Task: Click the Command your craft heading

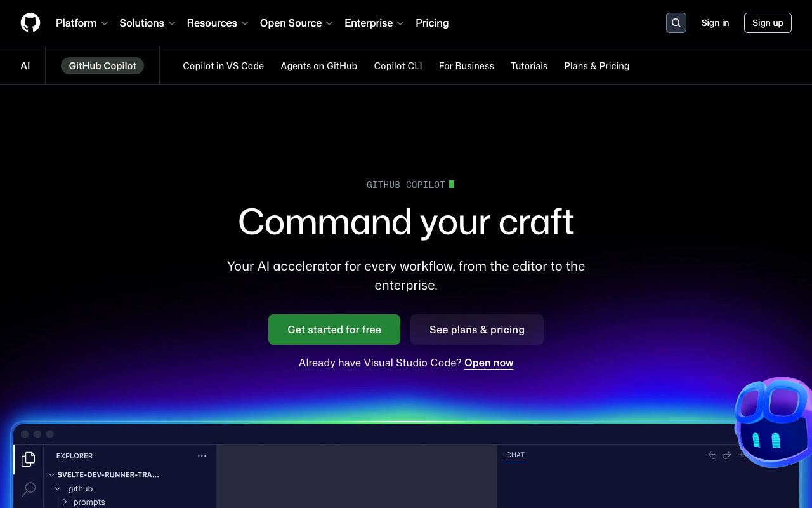Action: 406,222
